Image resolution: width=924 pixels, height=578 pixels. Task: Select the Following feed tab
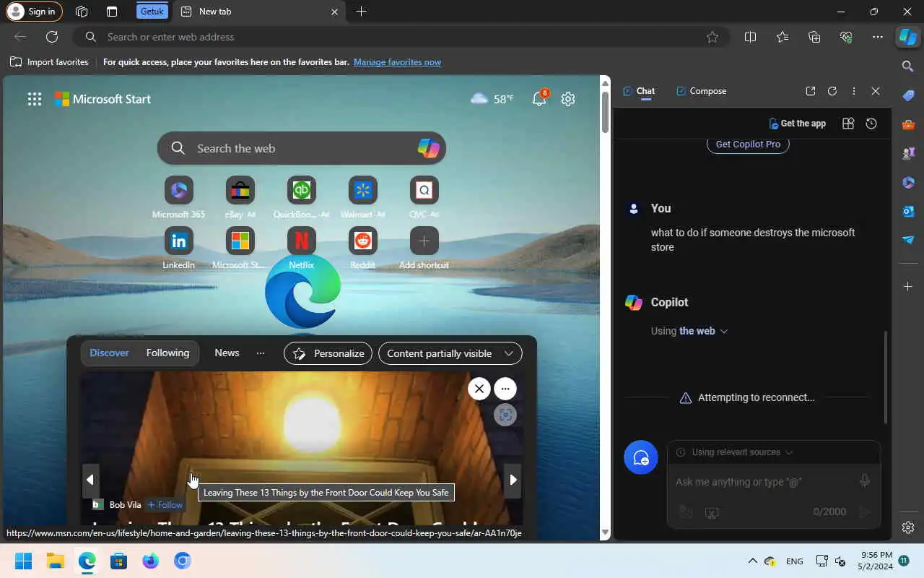point(167,353)
